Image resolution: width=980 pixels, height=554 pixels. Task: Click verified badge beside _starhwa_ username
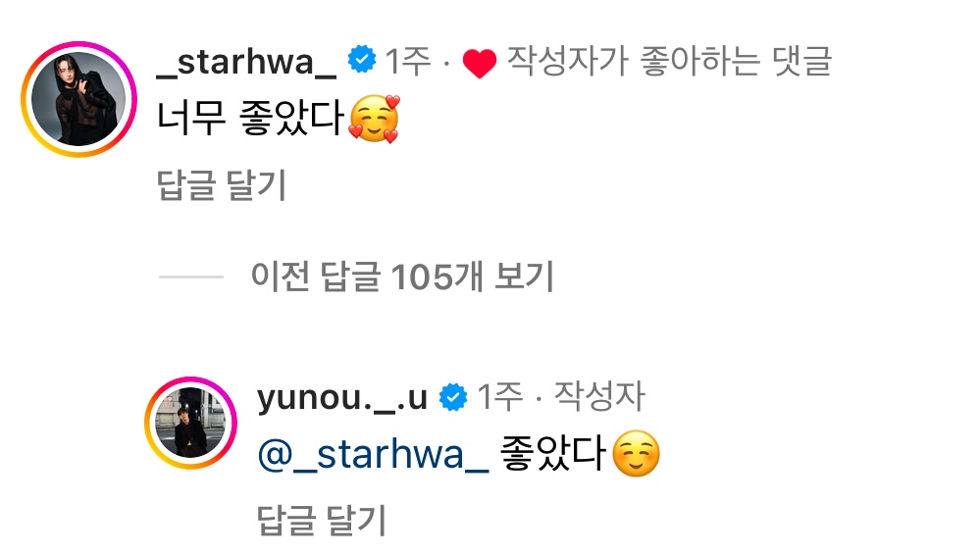coord(362,60)
